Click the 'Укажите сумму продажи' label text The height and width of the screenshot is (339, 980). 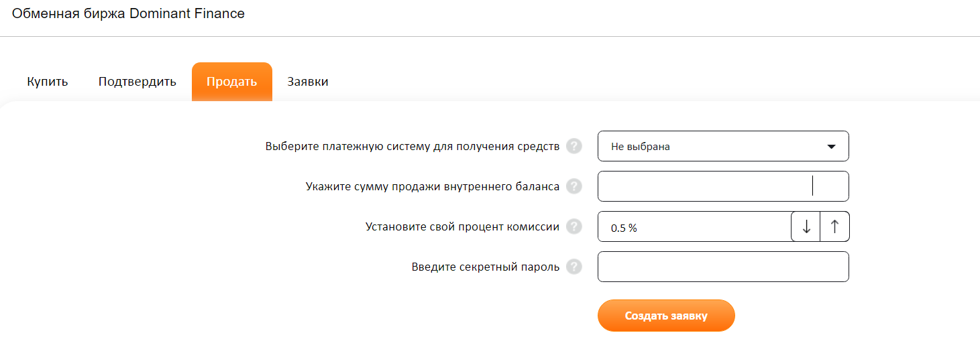(x=433, y=186)
